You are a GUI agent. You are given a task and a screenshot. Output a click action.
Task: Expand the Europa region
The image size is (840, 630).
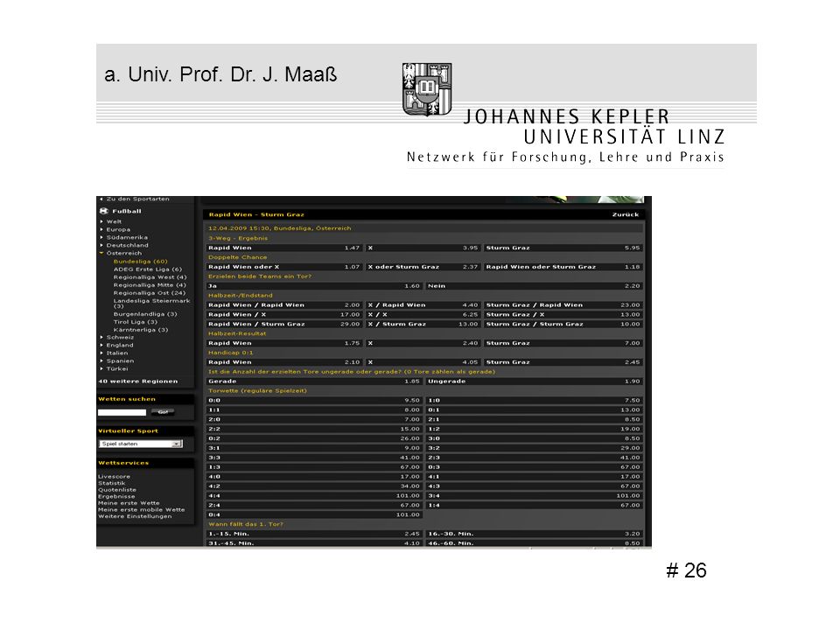118,229
